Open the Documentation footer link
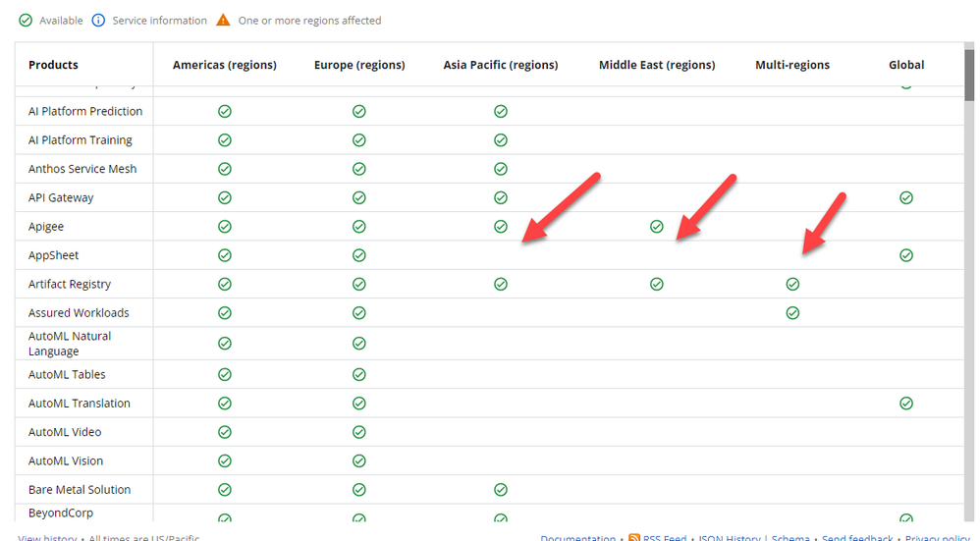Image resolution: width=980 pixels, height=541 pixels. pos(577,537)
